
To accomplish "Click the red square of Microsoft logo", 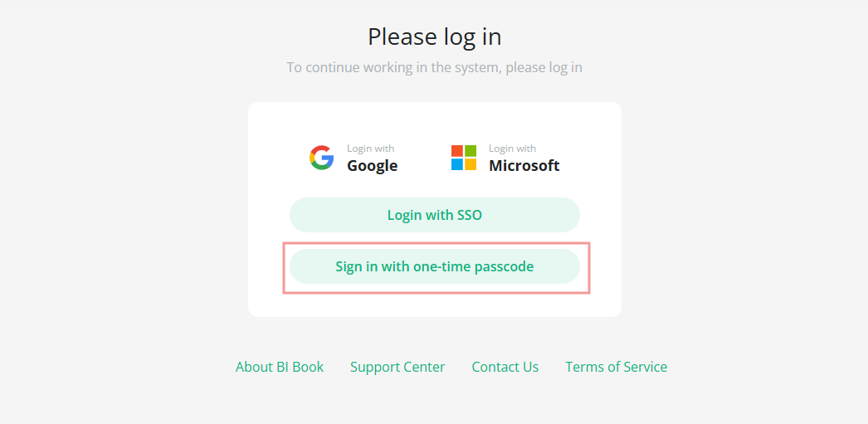I will [x=457, y=151].
